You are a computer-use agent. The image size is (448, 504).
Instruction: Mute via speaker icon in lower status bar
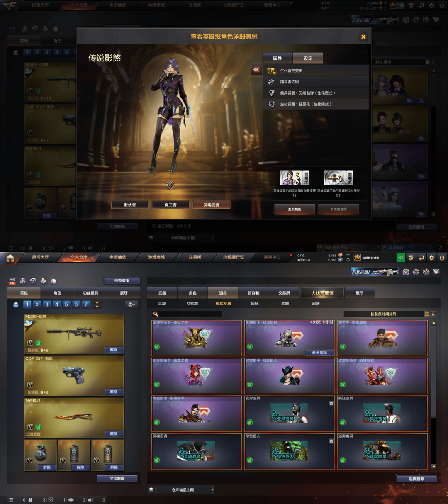coord(90,500)
